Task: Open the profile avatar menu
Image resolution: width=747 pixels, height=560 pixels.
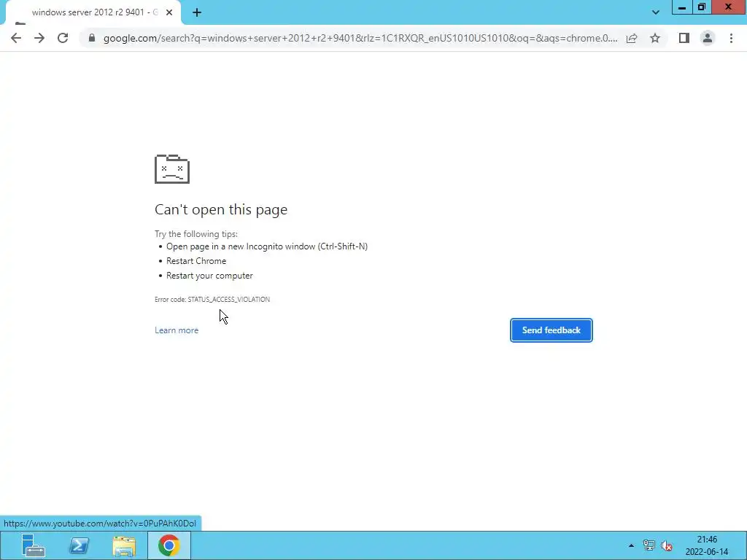Action: [708, 38]
